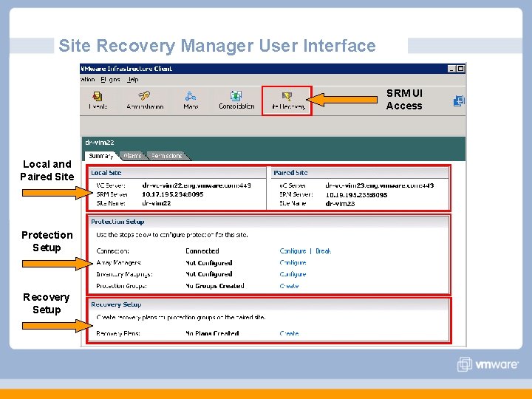
Task: Click Break link for Connection
Action: pyautogui.click(x=324, y=250)
